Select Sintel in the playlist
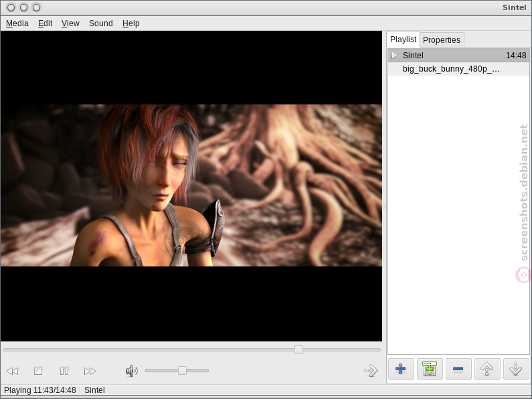This screenshot has width=532, height=399. 458,56
